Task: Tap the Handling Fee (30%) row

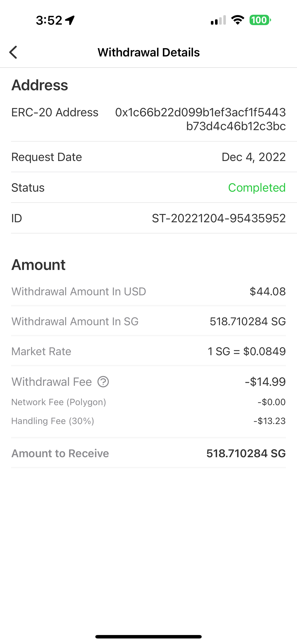Action: tap(148, 421)
